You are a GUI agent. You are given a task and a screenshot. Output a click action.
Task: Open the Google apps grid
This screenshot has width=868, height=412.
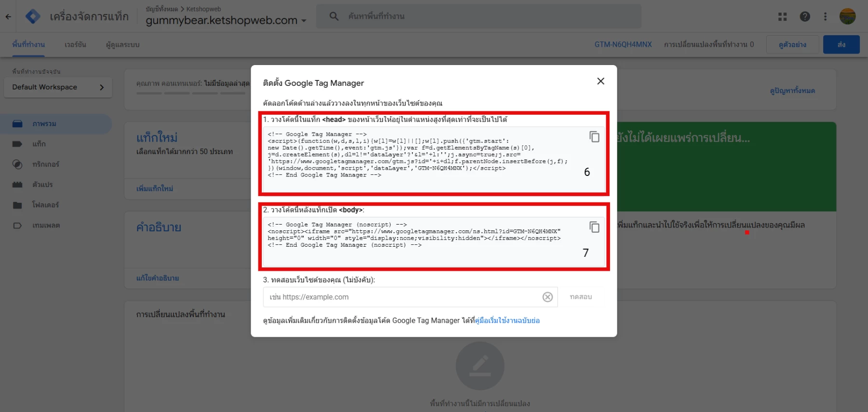click(782, 16)
